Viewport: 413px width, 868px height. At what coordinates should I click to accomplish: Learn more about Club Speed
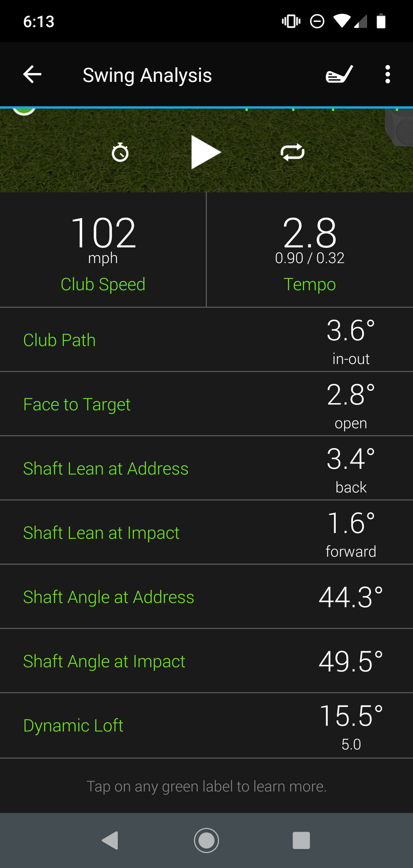tap(103, 284)
